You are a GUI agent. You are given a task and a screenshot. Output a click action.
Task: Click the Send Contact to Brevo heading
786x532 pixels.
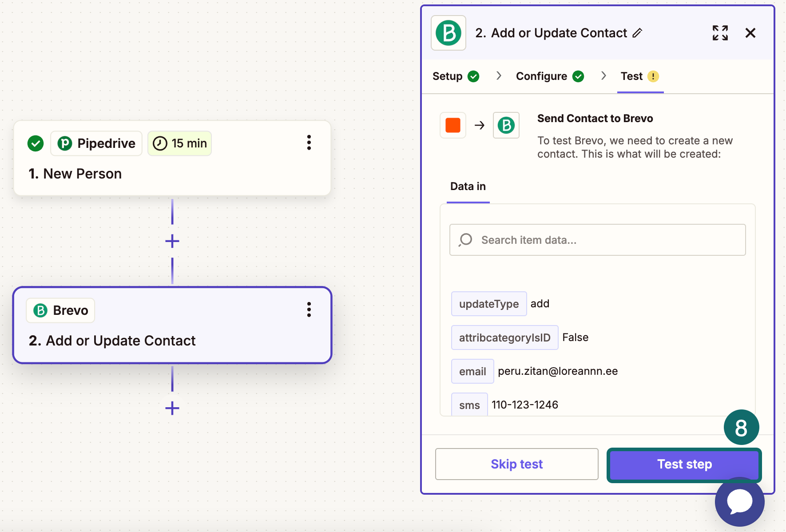595,119
